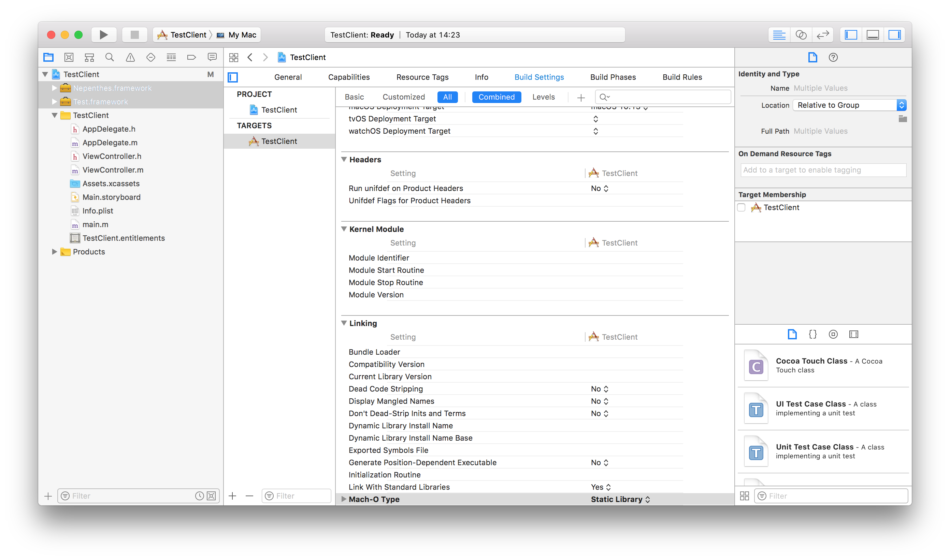Toggle the debug area visibility
Viewport: 950px width, 560px height.
(x=873, y=35)
